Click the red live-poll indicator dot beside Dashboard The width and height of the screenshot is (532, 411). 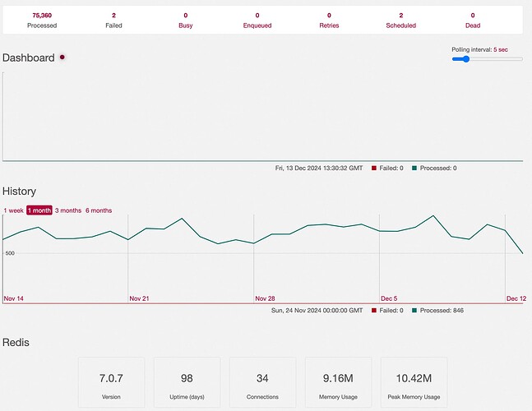pos(62,57)
